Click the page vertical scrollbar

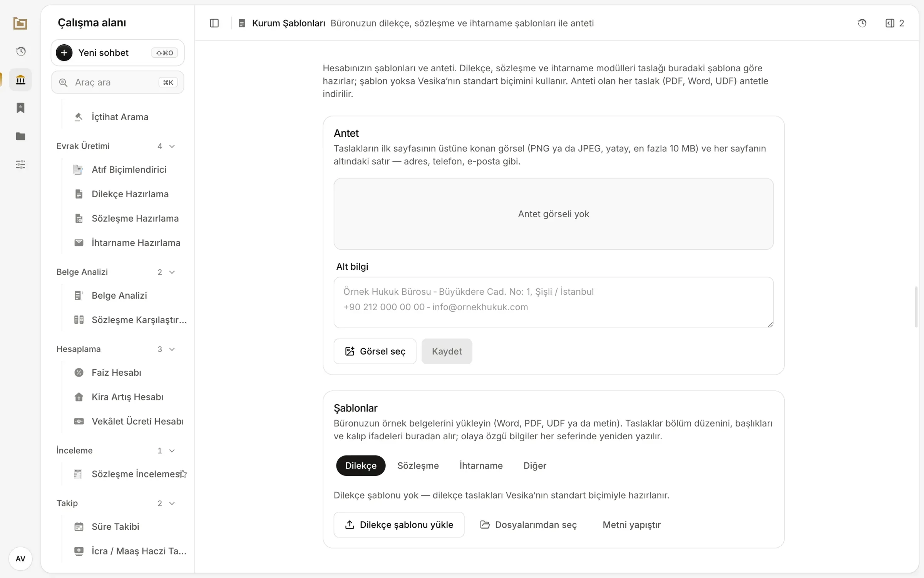[917, 307]
